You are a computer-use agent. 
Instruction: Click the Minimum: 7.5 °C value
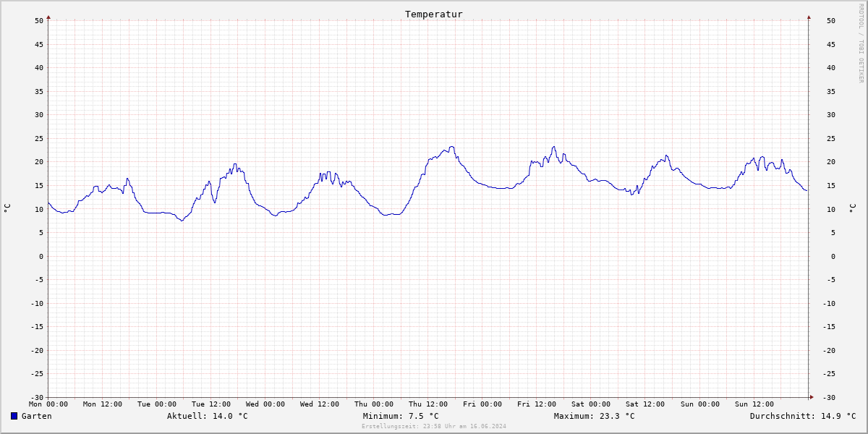pyautogui.click(x=401, y=416)
